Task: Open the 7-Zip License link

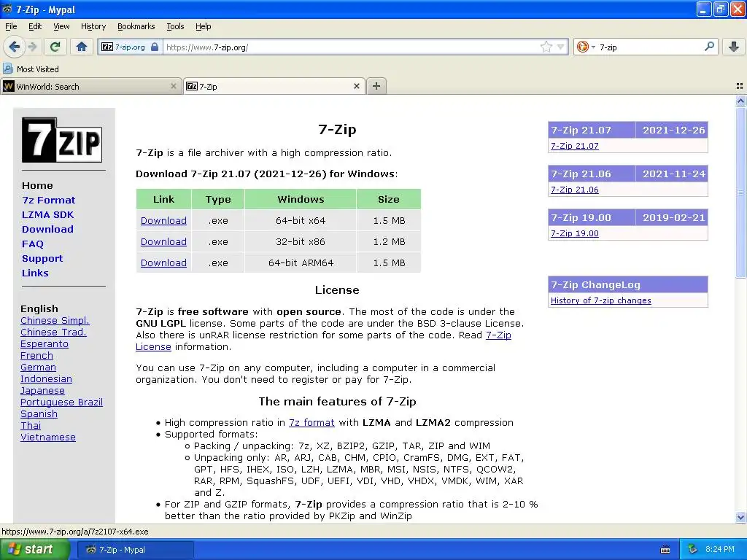Action: [x=498, y=335]
